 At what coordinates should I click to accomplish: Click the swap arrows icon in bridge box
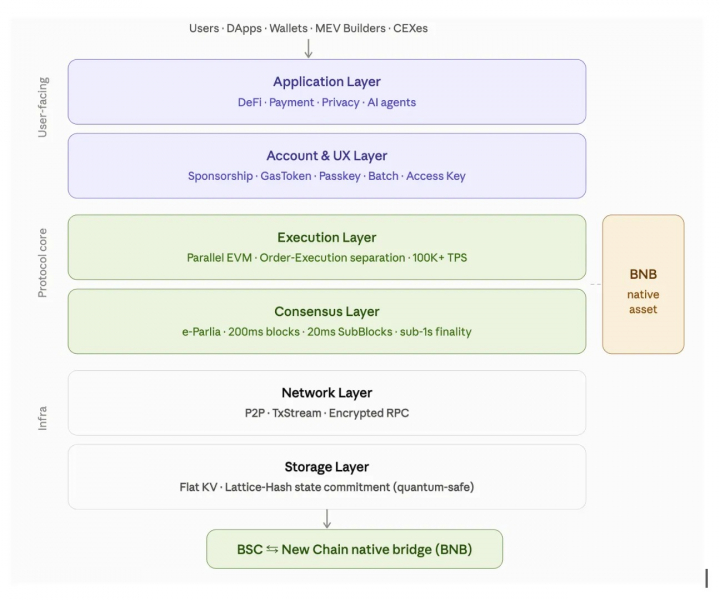272,549
